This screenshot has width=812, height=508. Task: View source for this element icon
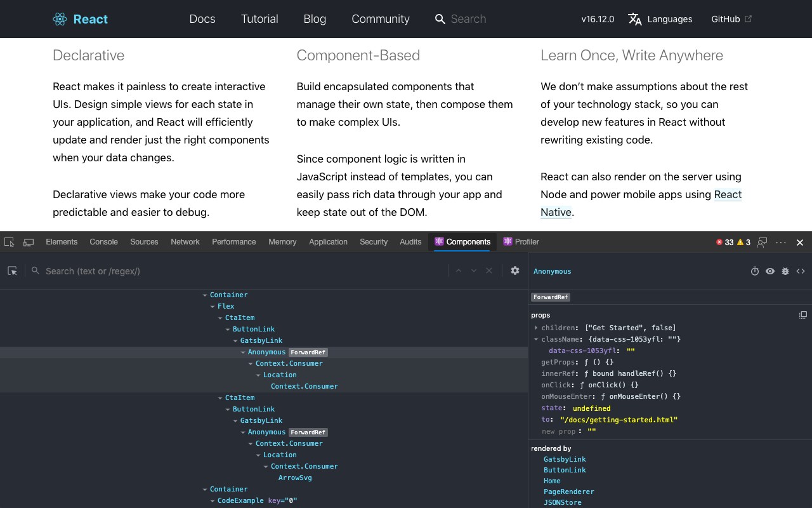(801, 271)
